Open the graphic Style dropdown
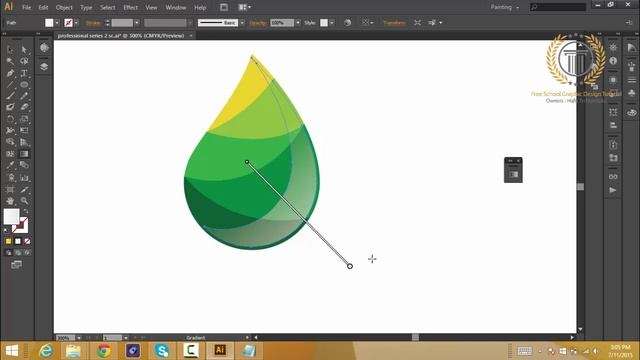The width and height of the screenshot is (640, 360). point(332,23)
